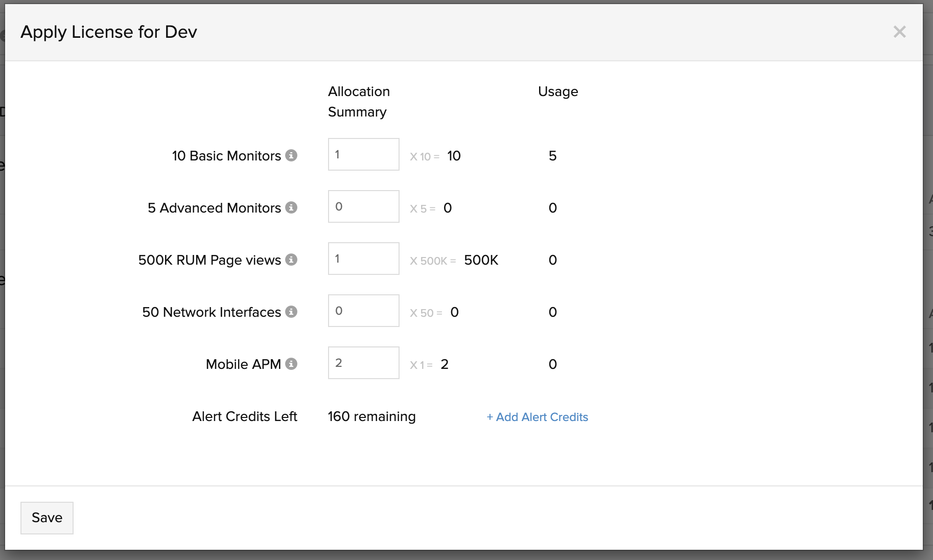
Task: Click the Allocation Summary column header
Action: pos(359,101)
